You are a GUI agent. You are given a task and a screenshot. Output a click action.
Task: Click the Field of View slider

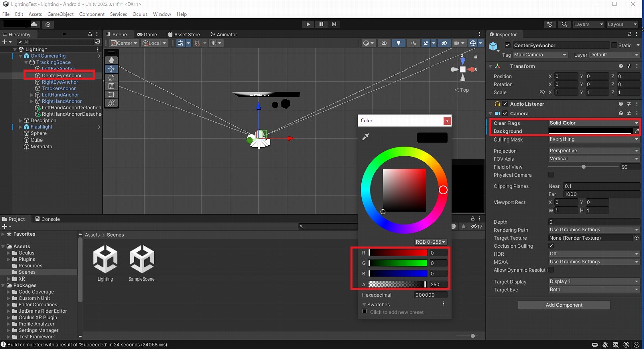[584, 167]
